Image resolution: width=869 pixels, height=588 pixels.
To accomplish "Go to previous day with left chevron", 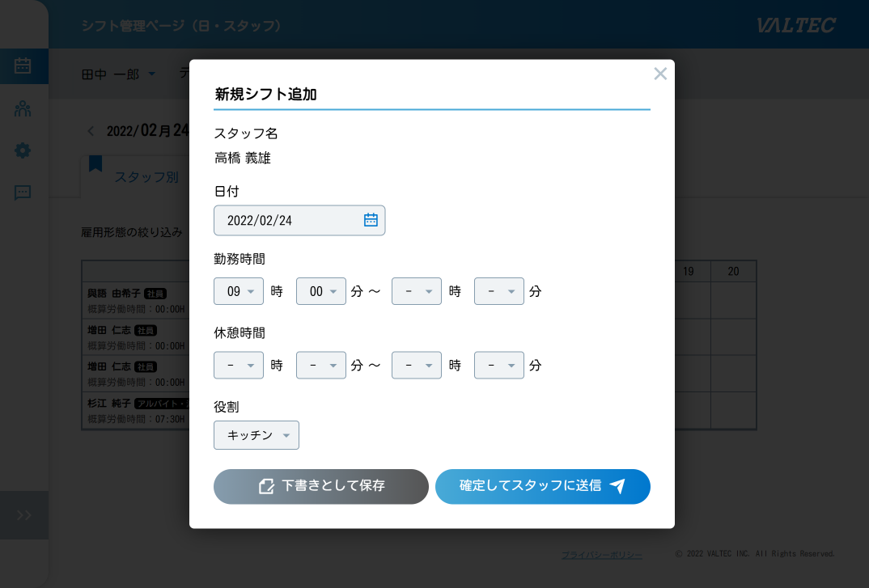I will point(91,131).
